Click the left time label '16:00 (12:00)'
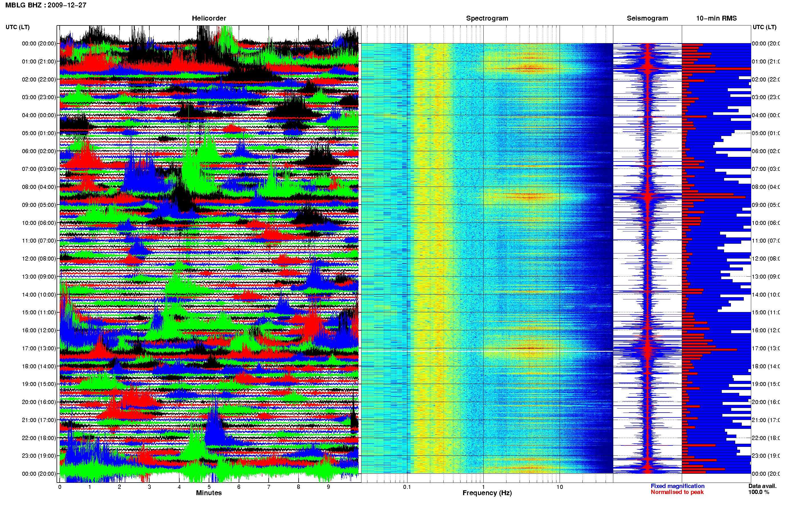This screenshot has height=508, width=812. tap(39, 330)
